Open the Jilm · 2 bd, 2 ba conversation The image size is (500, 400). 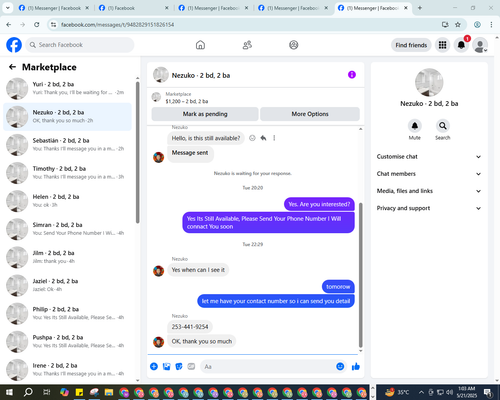67,257
